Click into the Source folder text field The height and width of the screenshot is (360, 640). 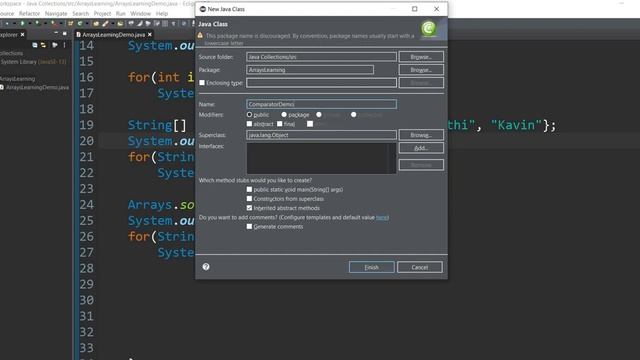[321, 57]
